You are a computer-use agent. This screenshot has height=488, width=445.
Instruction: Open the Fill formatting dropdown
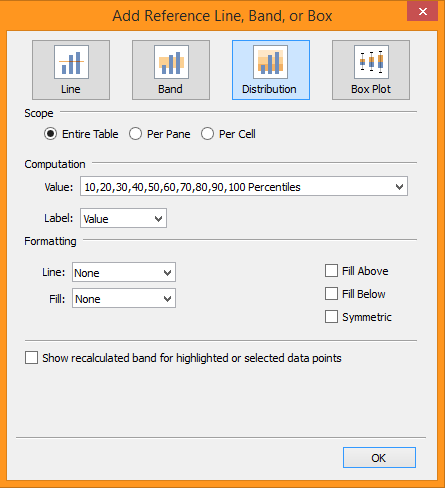click(x=124, y=298)
